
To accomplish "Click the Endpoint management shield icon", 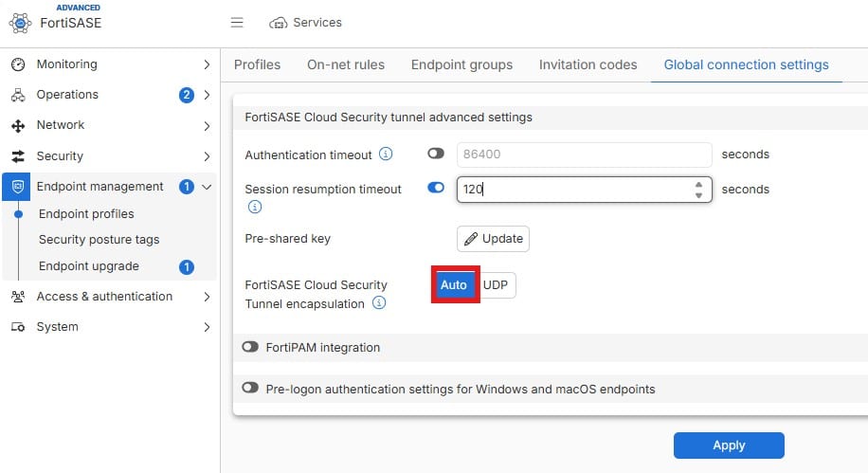I will 18,187.
